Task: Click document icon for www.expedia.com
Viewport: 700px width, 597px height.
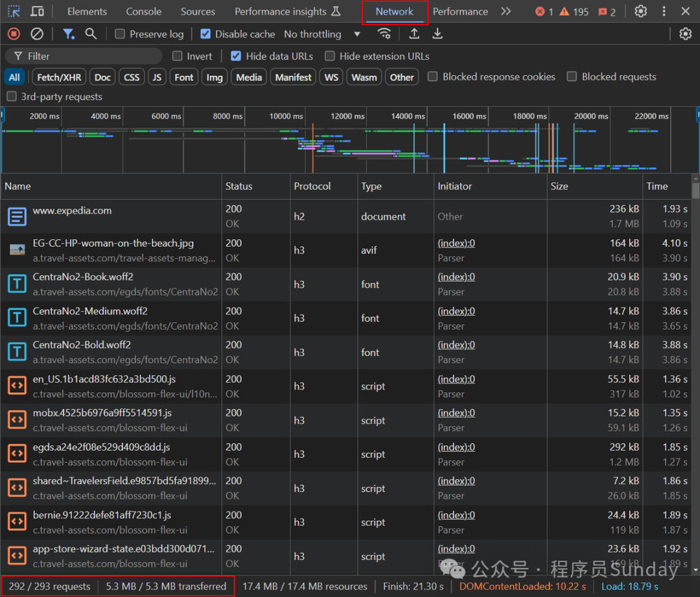Action: [x=17, y=217]
